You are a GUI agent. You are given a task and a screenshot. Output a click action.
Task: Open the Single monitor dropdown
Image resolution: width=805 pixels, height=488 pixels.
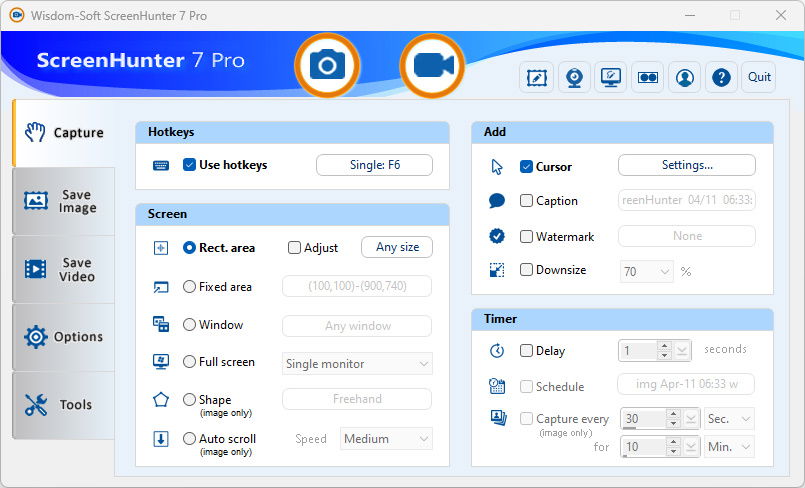pos(357,364)
